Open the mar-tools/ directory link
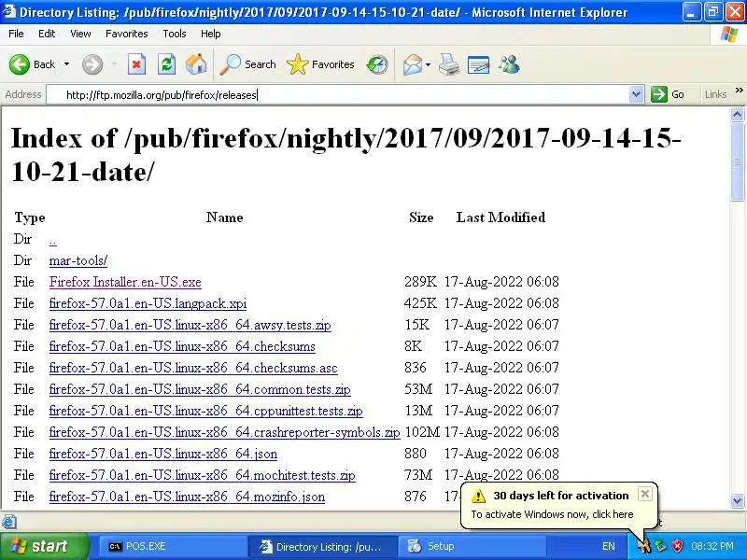Viewport: 747px width, 560px height. coord(78,261)
